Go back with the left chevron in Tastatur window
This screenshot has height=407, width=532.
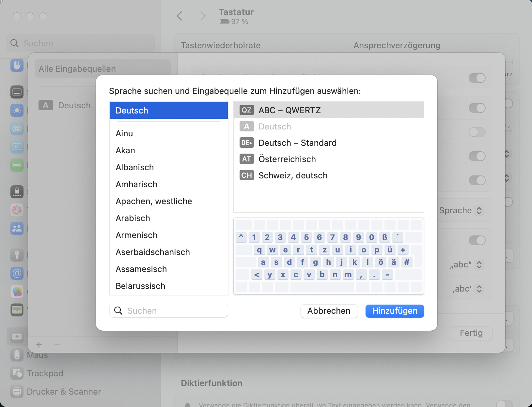pos(180,16)
